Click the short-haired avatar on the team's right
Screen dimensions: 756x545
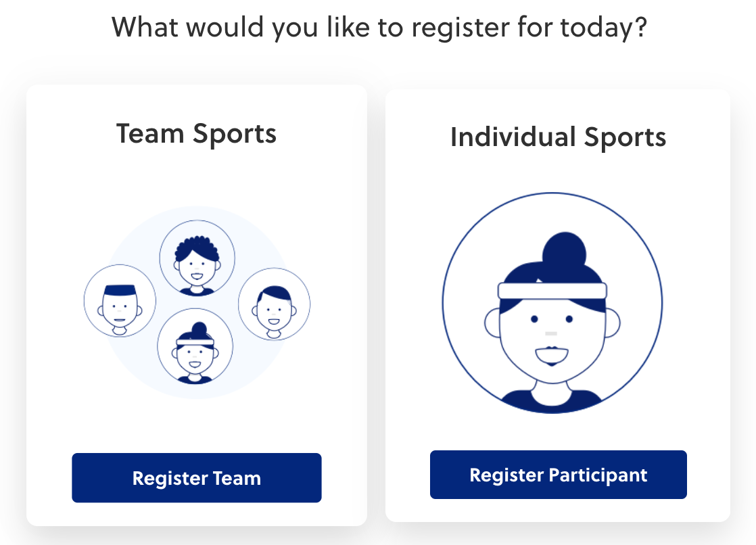pyautogui.click(x=274, y=304)
